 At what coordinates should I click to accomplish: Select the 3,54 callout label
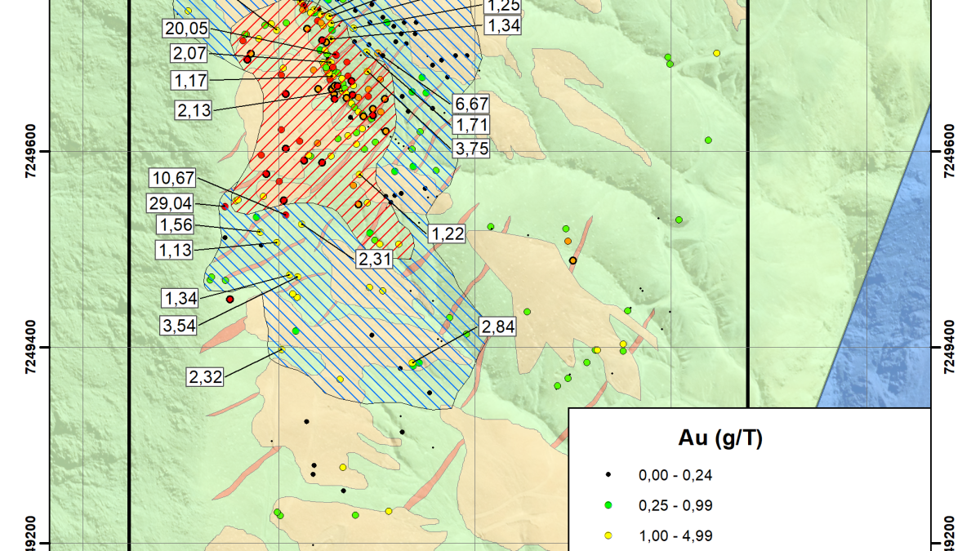(x=180, y=326)
